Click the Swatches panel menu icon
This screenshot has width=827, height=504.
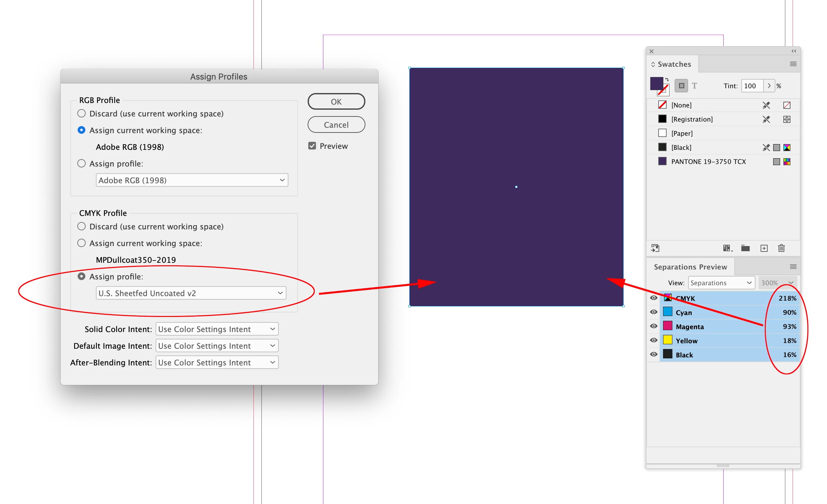[x=793, y=64]
